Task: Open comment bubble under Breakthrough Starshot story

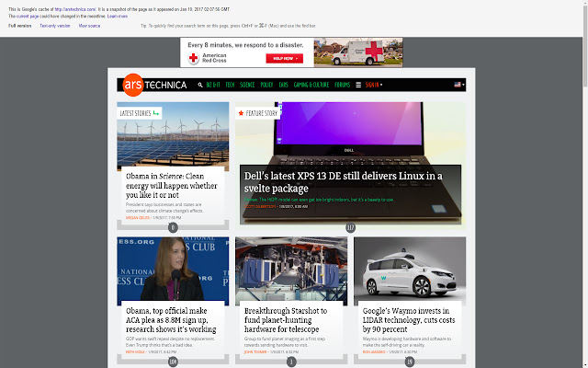Action: click(x=291, y=362)
